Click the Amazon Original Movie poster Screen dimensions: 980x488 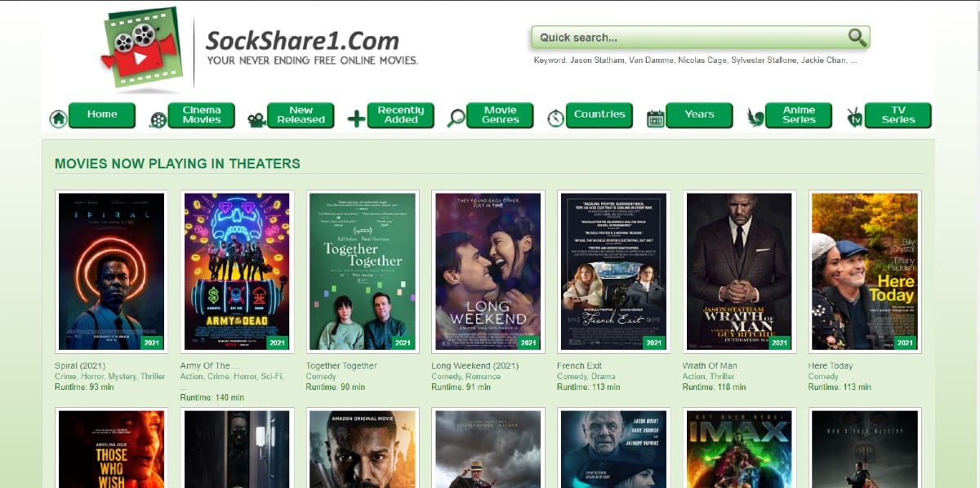[363, 448]
